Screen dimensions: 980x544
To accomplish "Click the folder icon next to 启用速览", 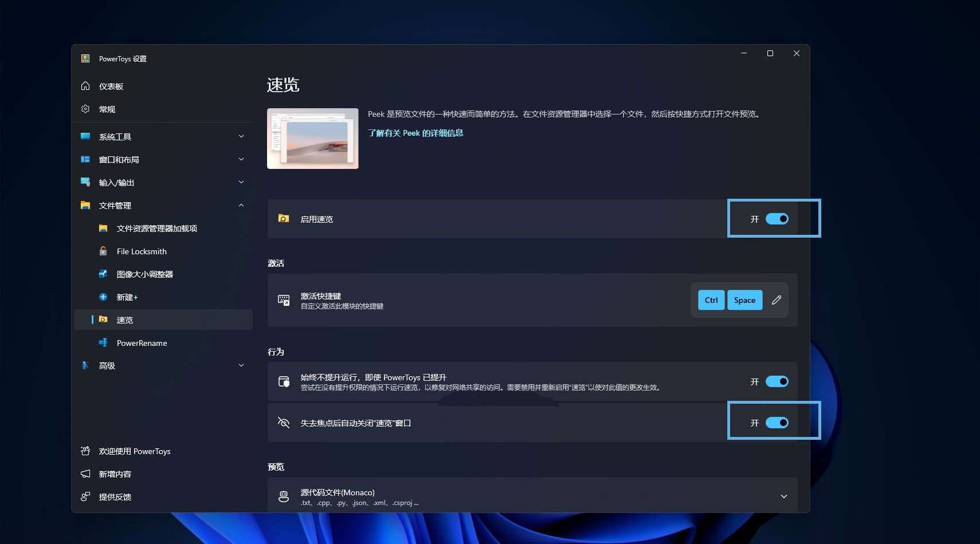I will pyautogui.click(x=283, y=218).
